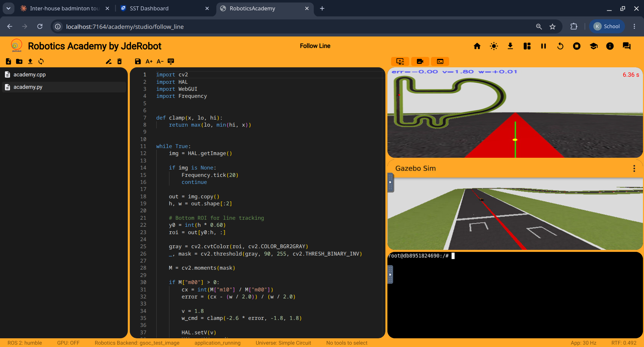
Task: Expand the terminal panel side handle
Action: coord(390,275)
